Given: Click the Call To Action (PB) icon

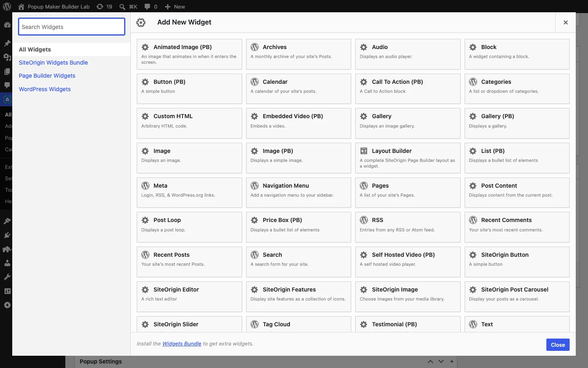Looking at the screenshot, I should 363,82.
